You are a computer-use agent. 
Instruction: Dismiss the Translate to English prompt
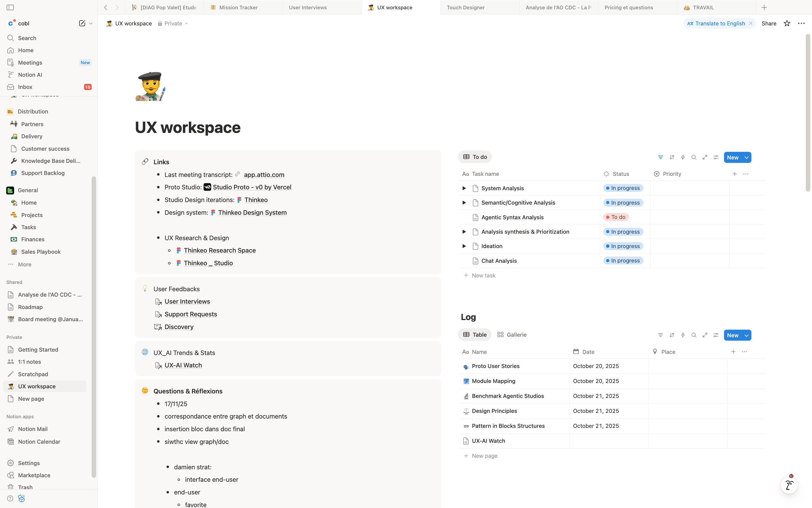pos(751,23)
